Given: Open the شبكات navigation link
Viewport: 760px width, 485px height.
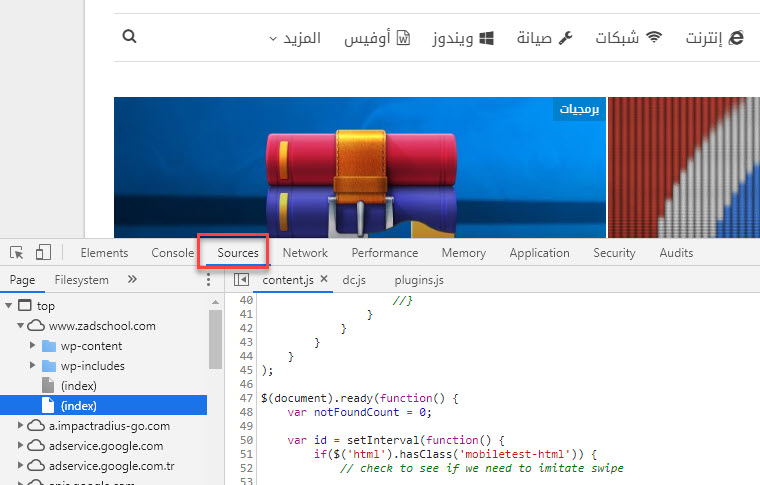Looking at the screenshot, I should tap(617, 37).
